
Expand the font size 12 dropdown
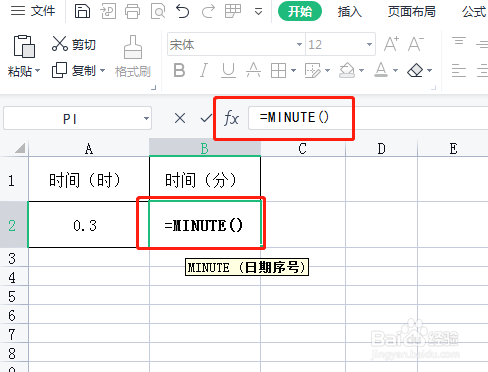[369, 44]
